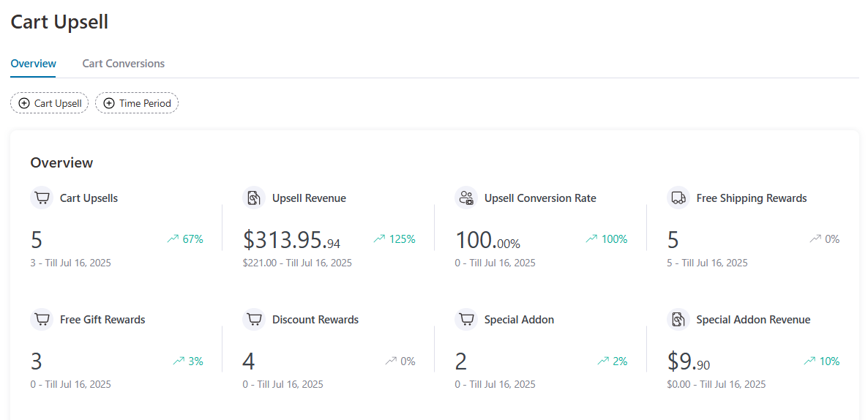Screen dimensions: 868x420
Task: Click the trend arrow beside 10%
Action: coord(809,361)
